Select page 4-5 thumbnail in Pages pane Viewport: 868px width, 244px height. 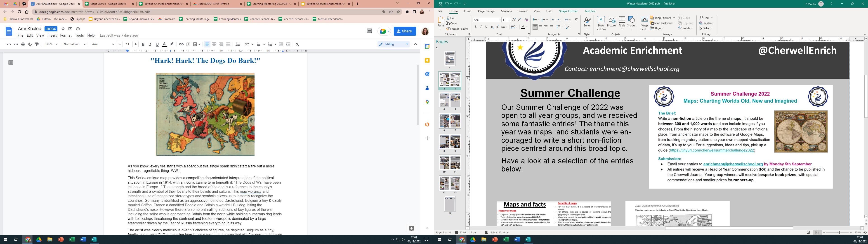[450, 101]
